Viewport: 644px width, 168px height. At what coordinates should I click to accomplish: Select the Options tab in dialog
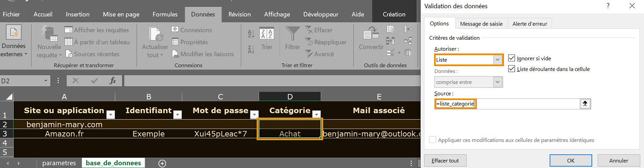[440, 24]
